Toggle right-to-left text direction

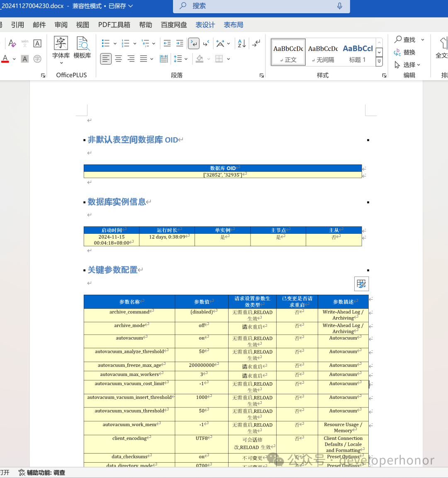(206, 43)
